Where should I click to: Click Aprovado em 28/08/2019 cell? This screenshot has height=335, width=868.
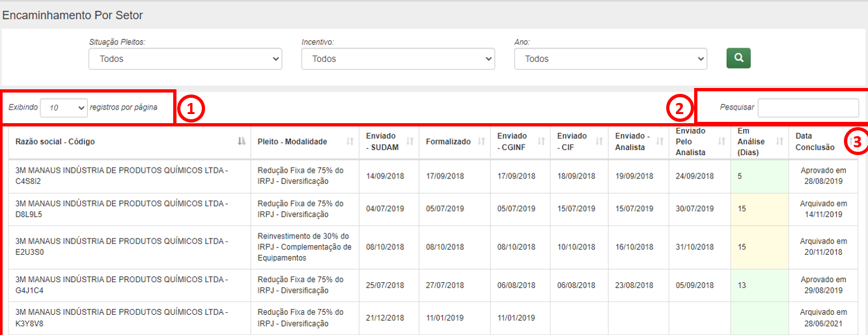coord(823,176)
